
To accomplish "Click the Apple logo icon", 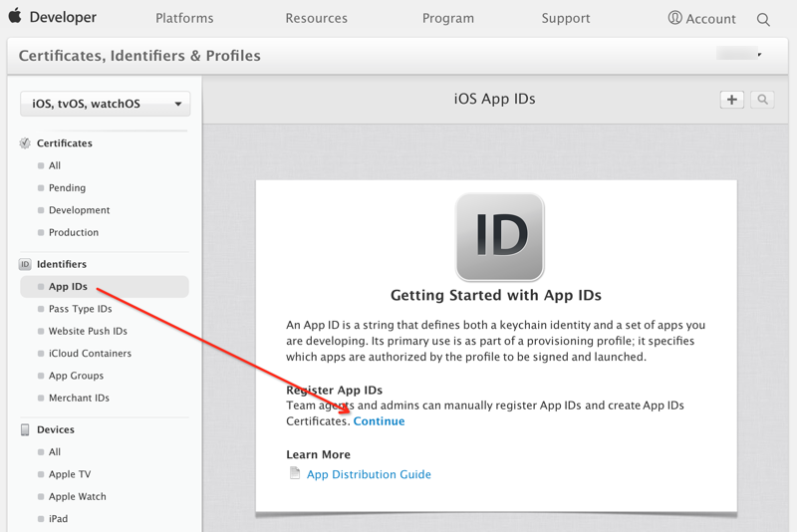I will click(15, 16).
